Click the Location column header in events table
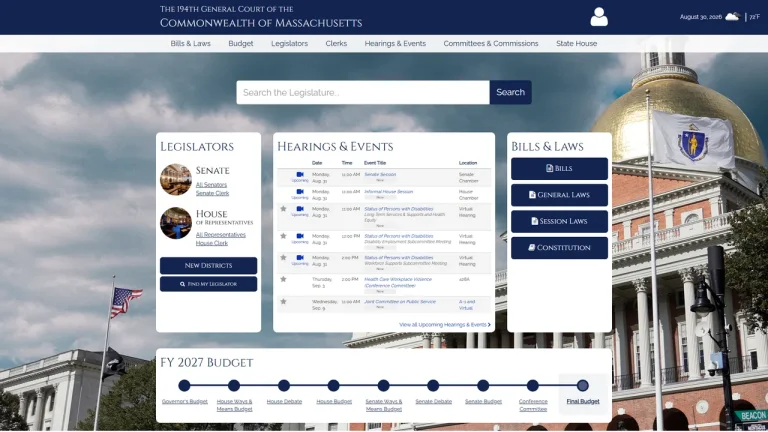 tap(468, 163)
